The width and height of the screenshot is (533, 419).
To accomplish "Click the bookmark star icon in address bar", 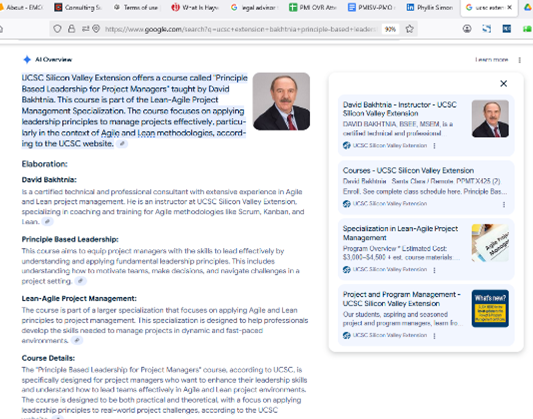I will pyautogui.click(x=410, y=29).
